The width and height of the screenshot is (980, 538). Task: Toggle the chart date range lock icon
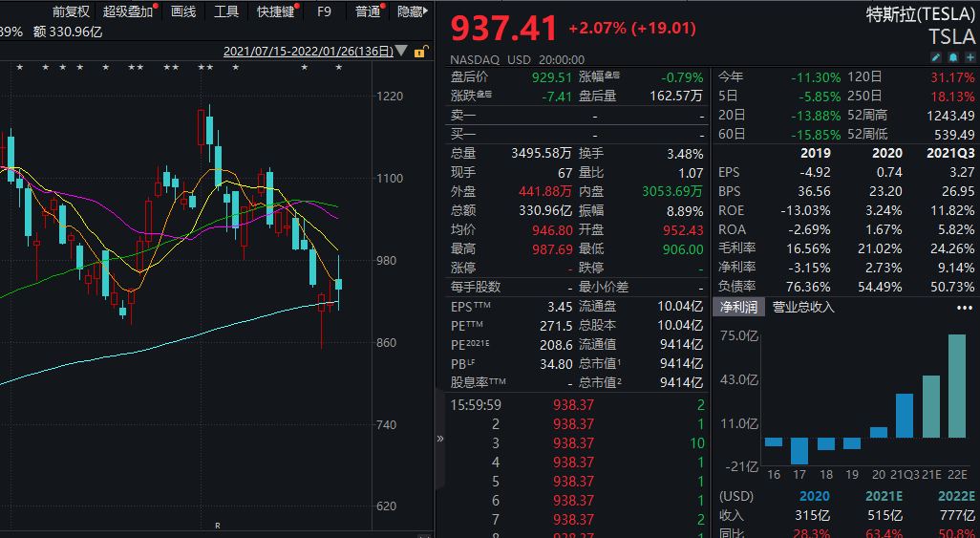pos(418,51)
